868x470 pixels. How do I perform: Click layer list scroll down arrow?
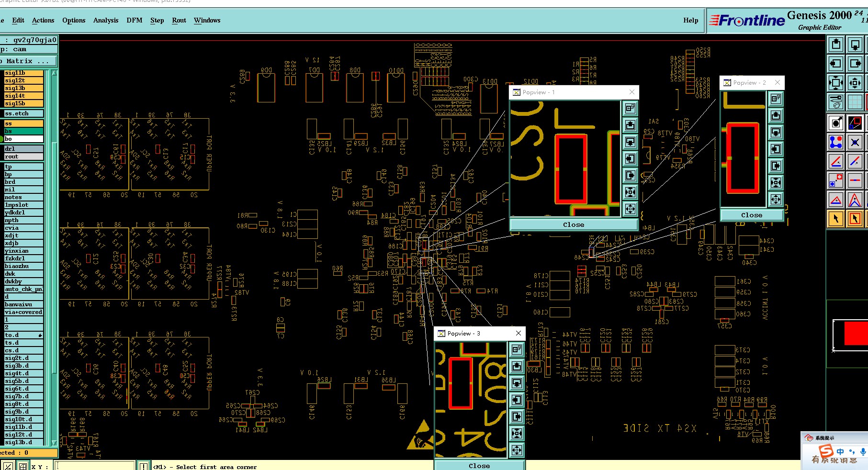54,443
